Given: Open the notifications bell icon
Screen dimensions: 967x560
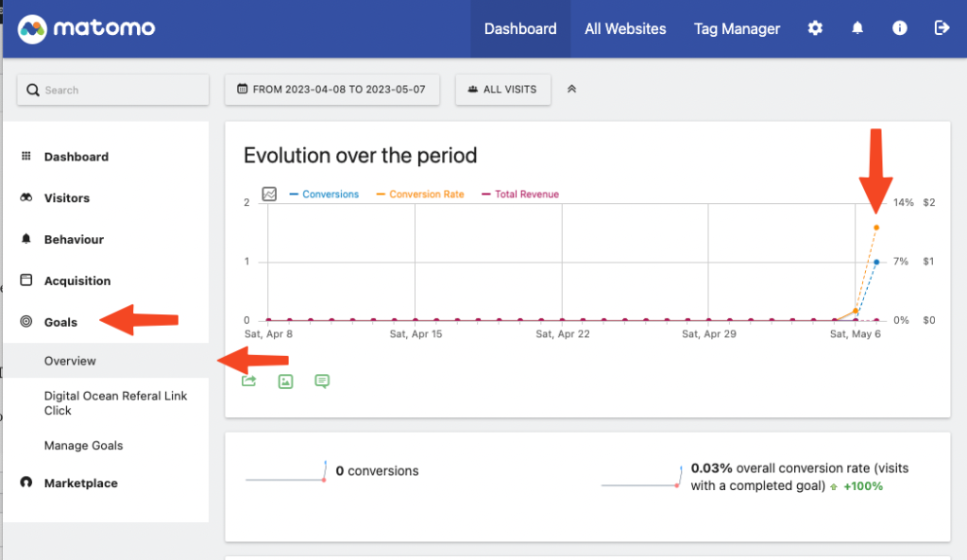Looking at the screenshot, I should 857,28.
